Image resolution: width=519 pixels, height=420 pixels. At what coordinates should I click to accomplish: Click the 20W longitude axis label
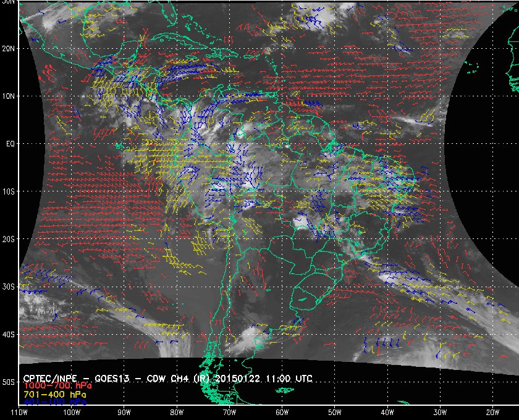pyautogui.click(x=492, y=413)
